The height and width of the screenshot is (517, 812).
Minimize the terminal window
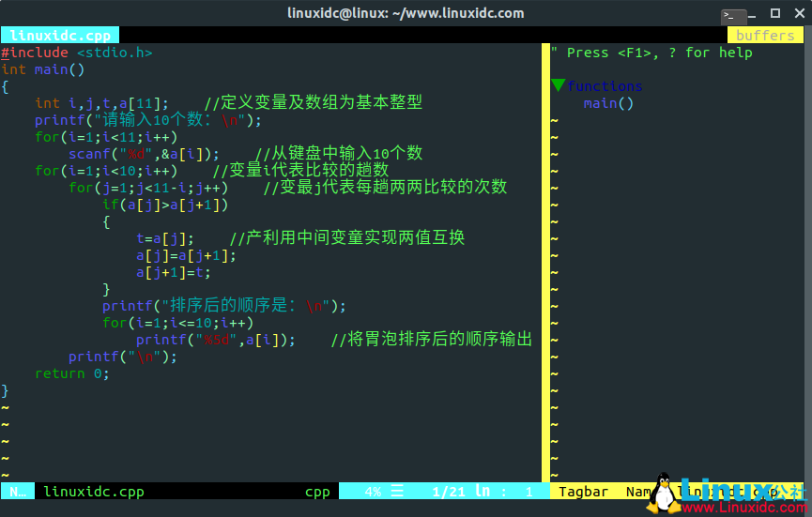tap(752, 16)
